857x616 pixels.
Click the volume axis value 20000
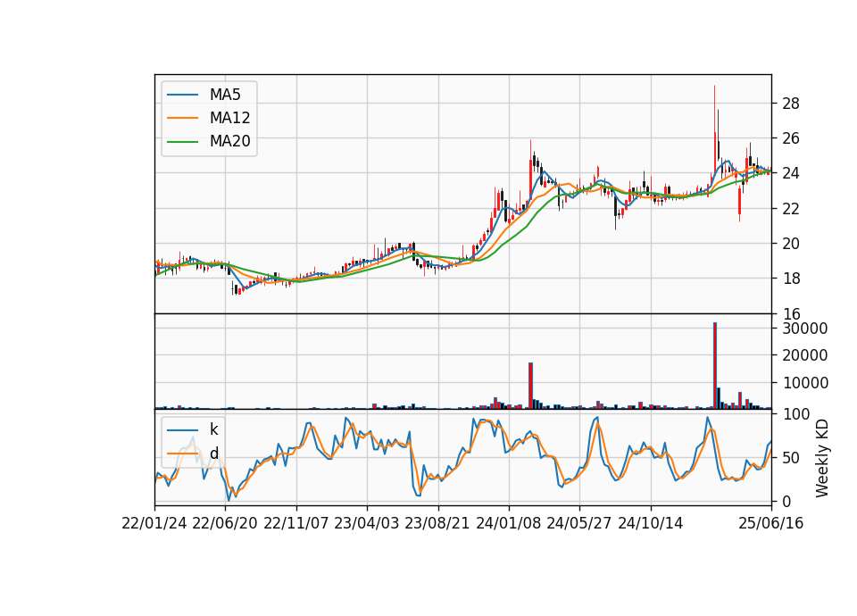click(x=805, y=355)
